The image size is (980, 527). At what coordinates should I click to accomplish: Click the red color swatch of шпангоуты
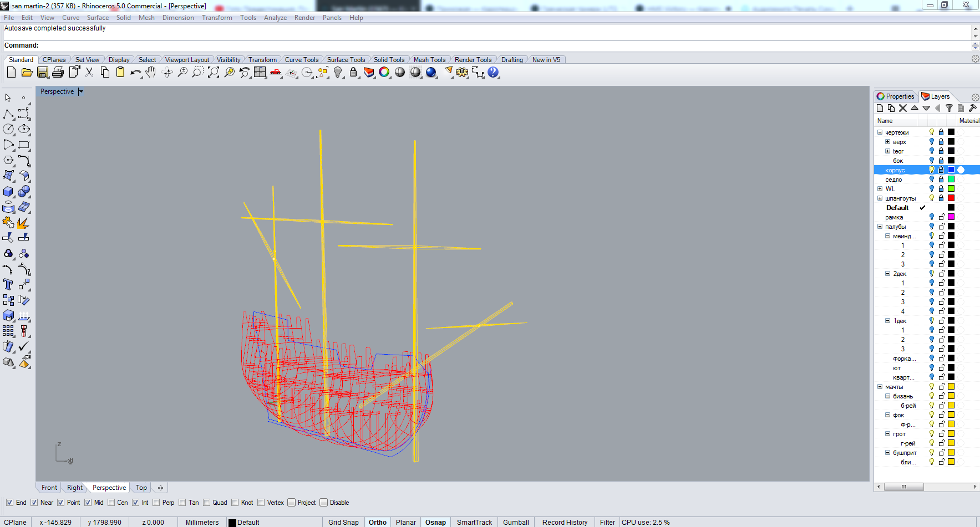[951, 198]
